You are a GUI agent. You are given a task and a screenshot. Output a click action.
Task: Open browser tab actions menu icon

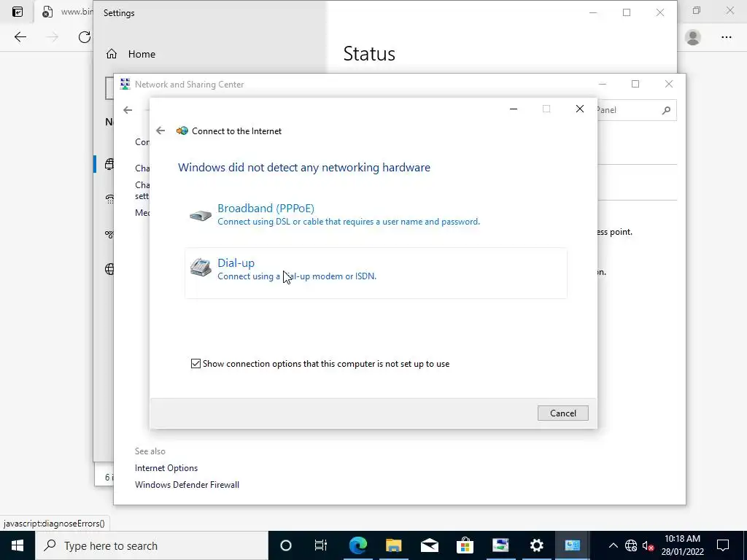coord(18,12)
